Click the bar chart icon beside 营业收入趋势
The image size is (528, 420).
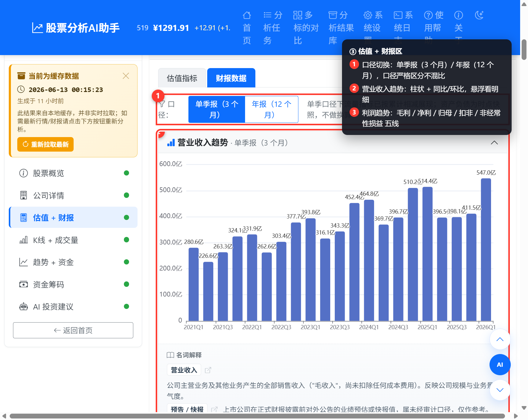tap(171, 143)
